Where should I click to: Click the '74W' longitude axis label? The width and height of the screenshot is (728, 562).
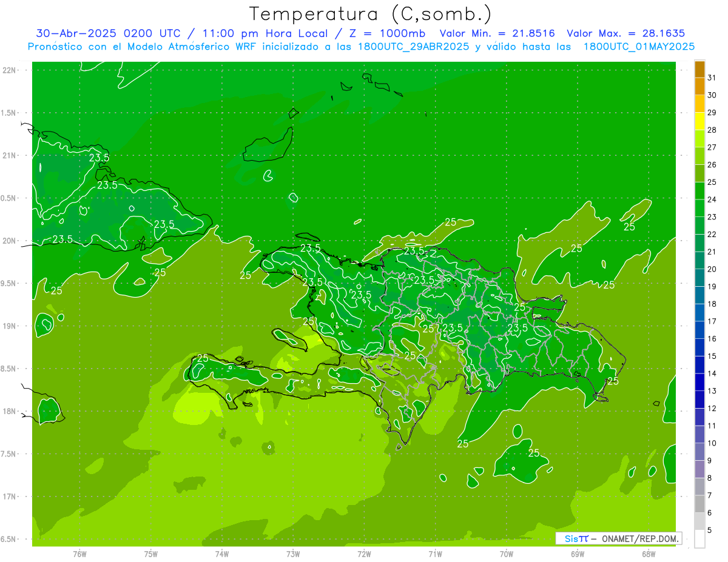(x=222, y=554)
